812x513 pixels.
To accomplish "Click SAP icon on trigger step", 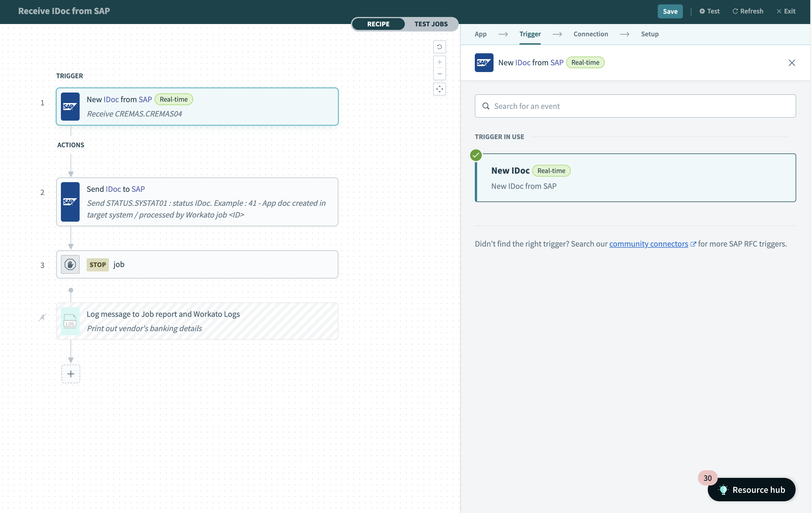I will click(x=70, y=107).
